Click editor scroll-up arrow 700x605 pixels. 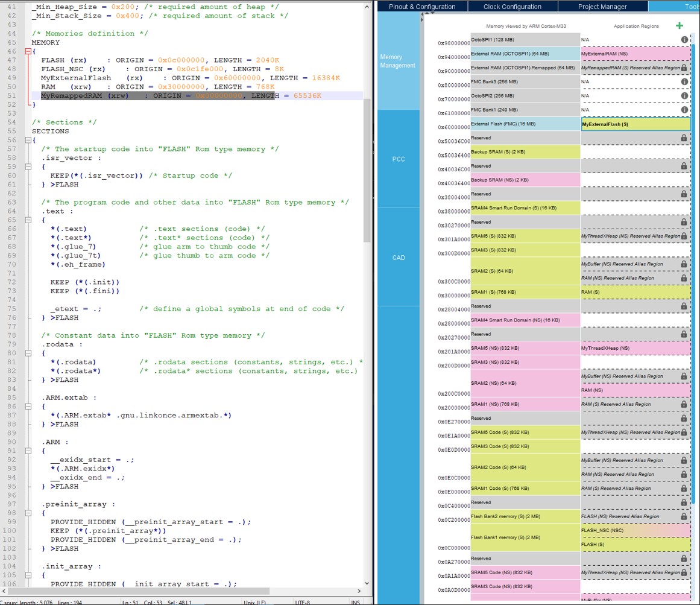tap(367, 7)
